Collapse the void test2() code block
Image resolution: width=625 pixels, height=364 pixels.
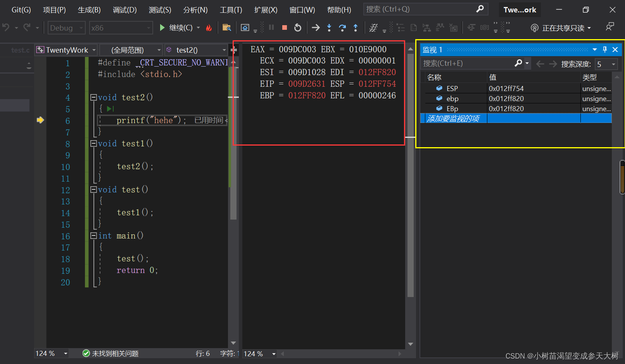tap(93, 97)
